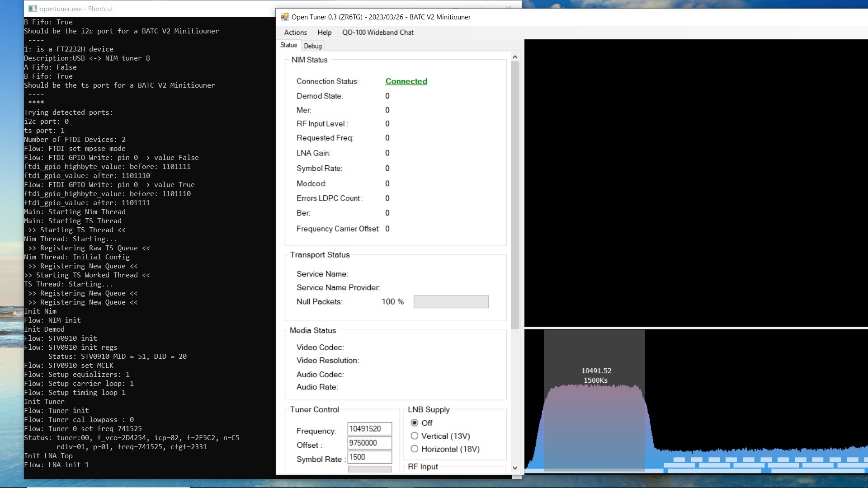Click console line 'Flow: LNA init 1'
Screen dimensions: 868x488
tap(57, 465)
